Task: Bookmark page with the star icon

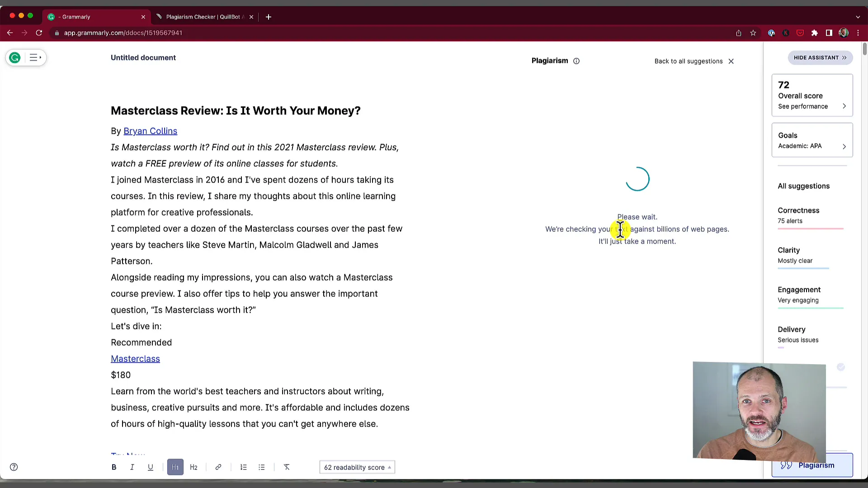Action: point(753,33)
